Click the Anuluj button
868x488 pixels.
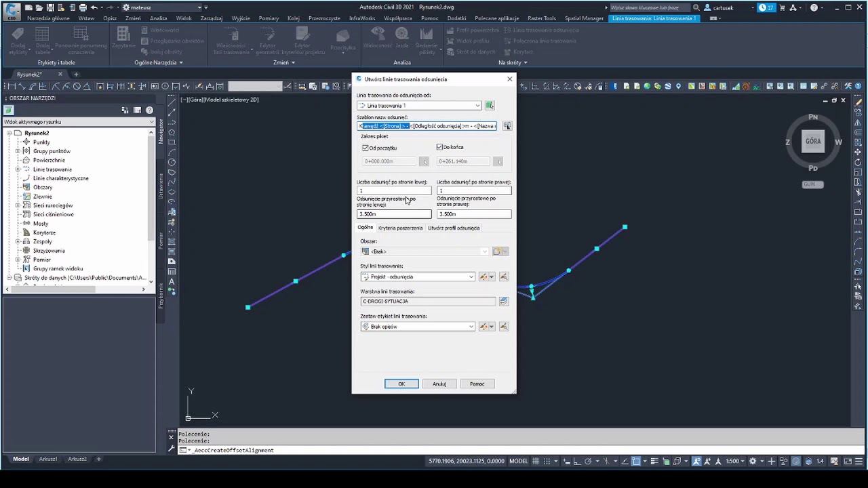(x=439, y=384)
